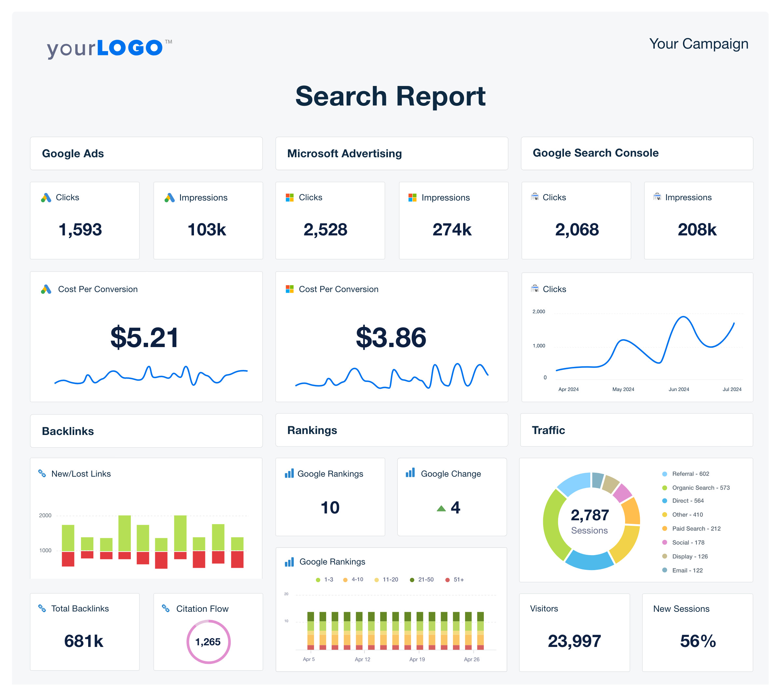Click the Search Console icon on the Clicks line chart
The height and width of the screenshot is (700, 781).
click(535, 289)
